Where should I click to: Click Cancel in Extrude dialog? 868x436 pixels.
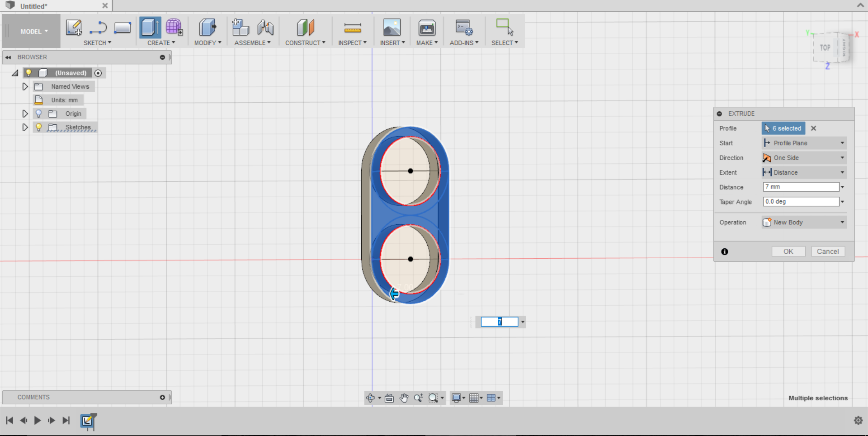[x=828, y=252]
